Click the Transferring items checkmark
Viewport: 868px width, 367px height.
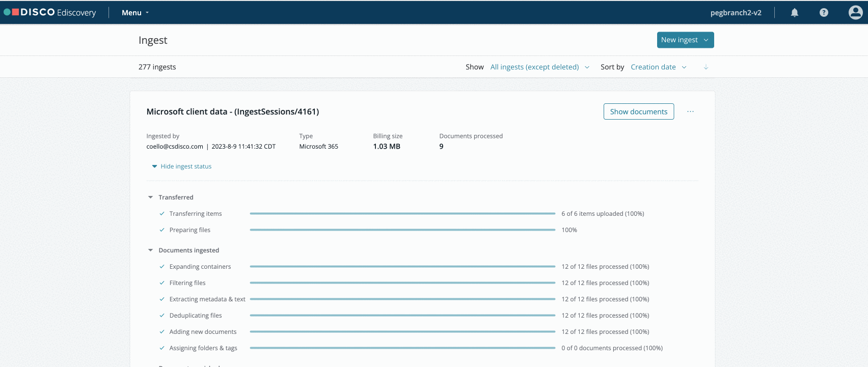162,214
